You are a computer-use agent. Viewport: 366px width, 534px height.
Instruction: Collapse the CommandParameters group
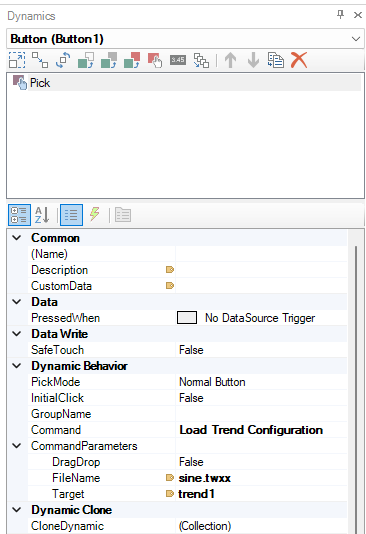pos(16,446)
